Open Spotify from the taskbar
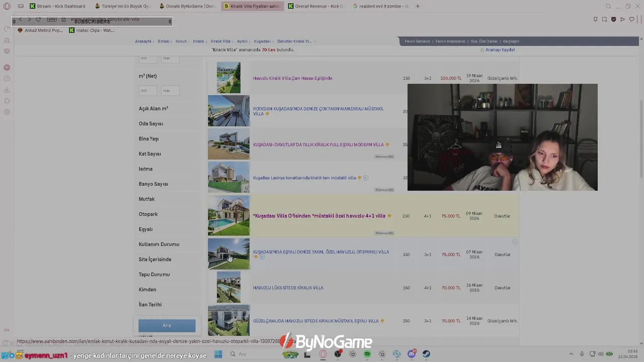Screen dimensions: 644x362 [367, 354]
